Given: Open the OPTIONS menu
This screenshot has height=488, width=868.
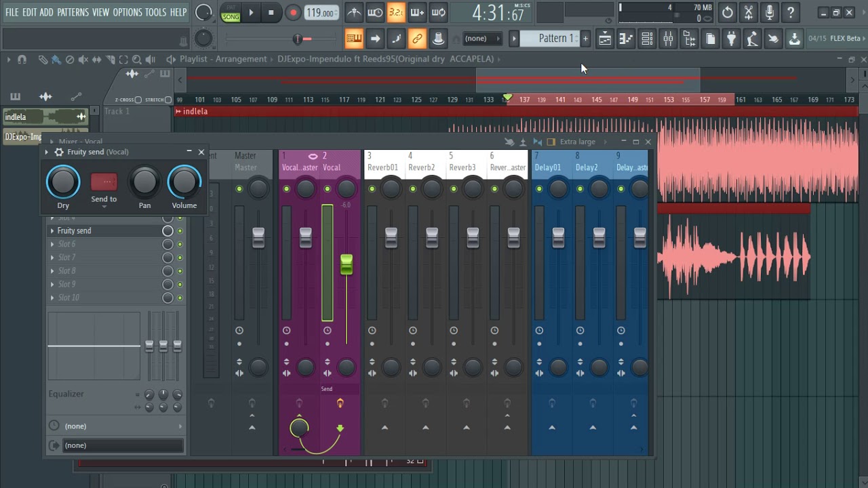Looking at the screenshot, I should (x=127, y=12).
